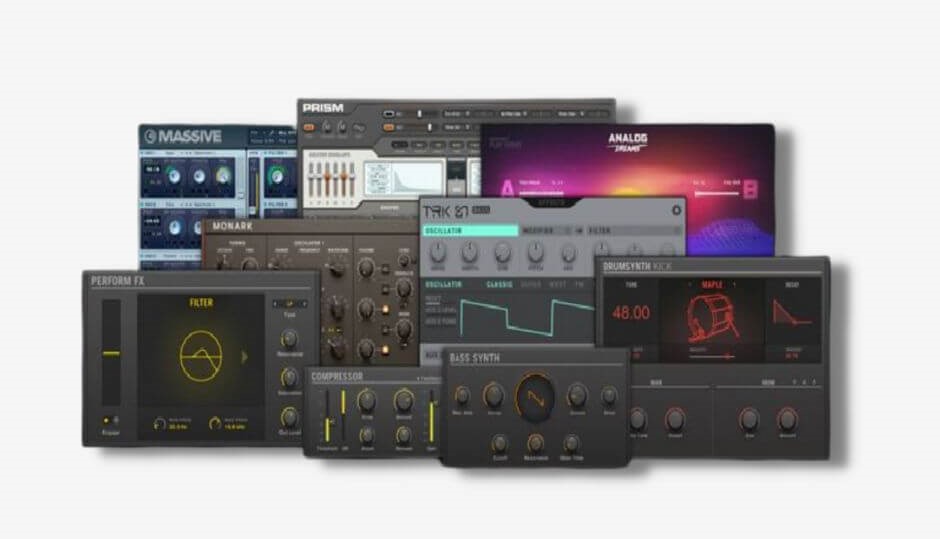This screenshot has width=940, height=539.
Task: Click the yellow filter curve circle
Action: point(198,354)
